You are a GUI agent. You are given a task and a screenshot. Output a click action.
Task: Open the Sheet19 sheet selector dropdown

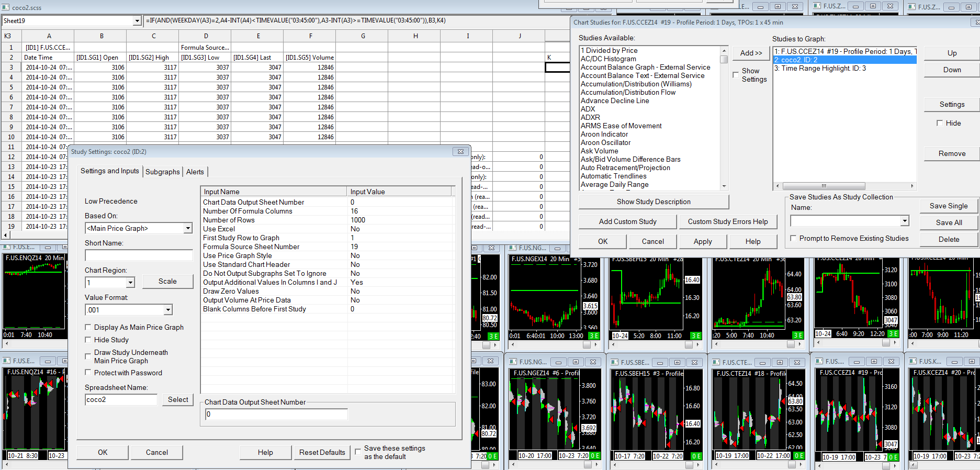137,21
